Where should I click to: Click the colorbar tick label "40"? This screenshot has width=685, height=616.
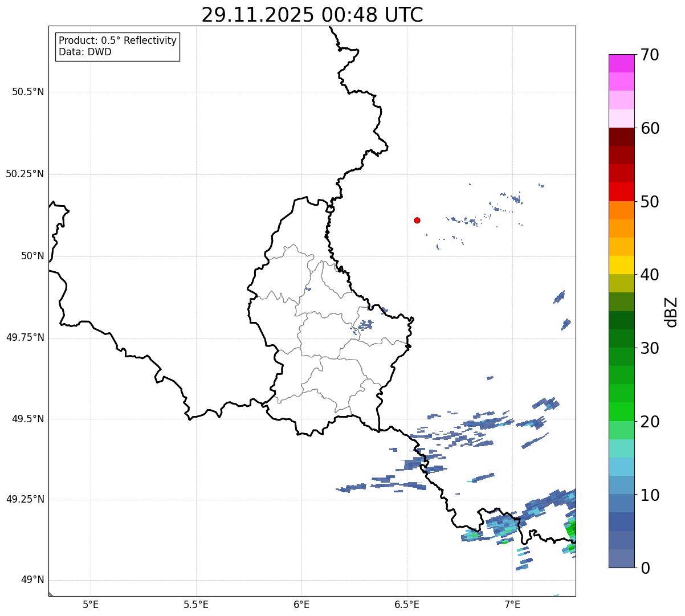pos(650,275)
